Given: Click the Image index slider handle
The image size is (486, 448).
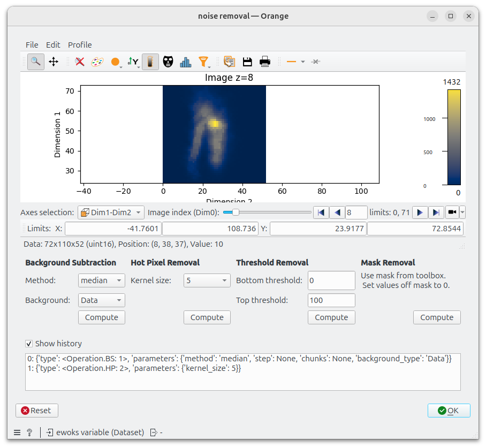Looking at the screenshot, I should pyautogui.click(x=236, y=212).
